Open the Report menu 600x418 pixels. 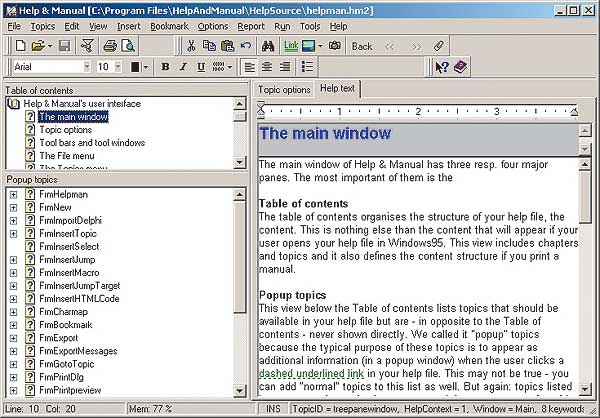[x=251, y=26]
